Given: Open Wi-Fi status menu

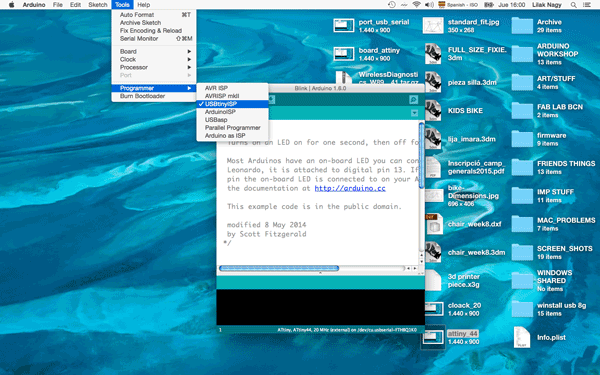Looking at the screenshot, I should point(416,5).
